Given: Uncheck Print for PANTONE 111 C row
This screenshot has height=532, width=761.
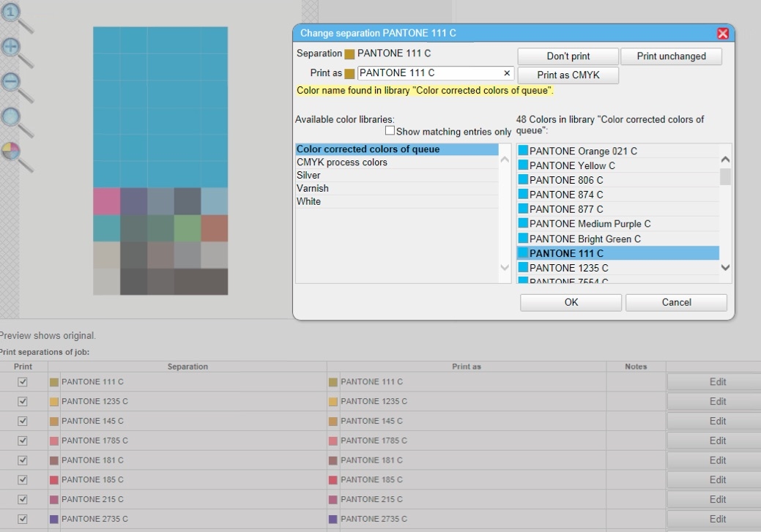Looking at the screenshot, I should (22, 382).
